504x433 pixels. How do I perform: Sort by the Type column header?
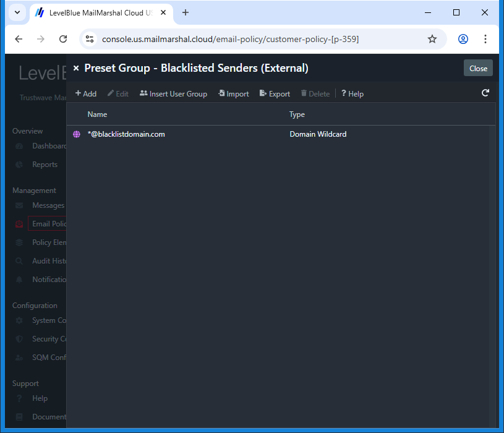pos(297,114)
